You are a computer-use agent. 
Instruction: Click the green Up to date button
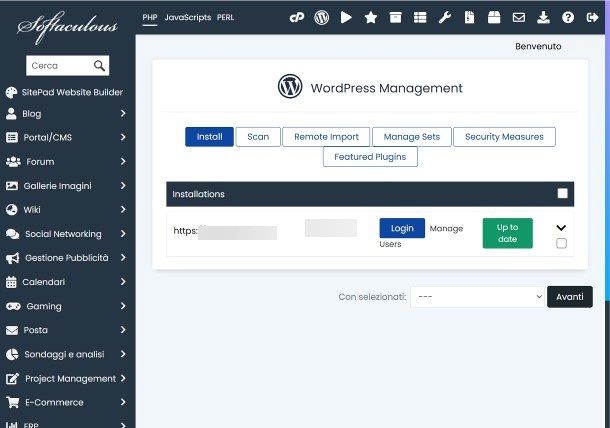[x=507, y=233]
